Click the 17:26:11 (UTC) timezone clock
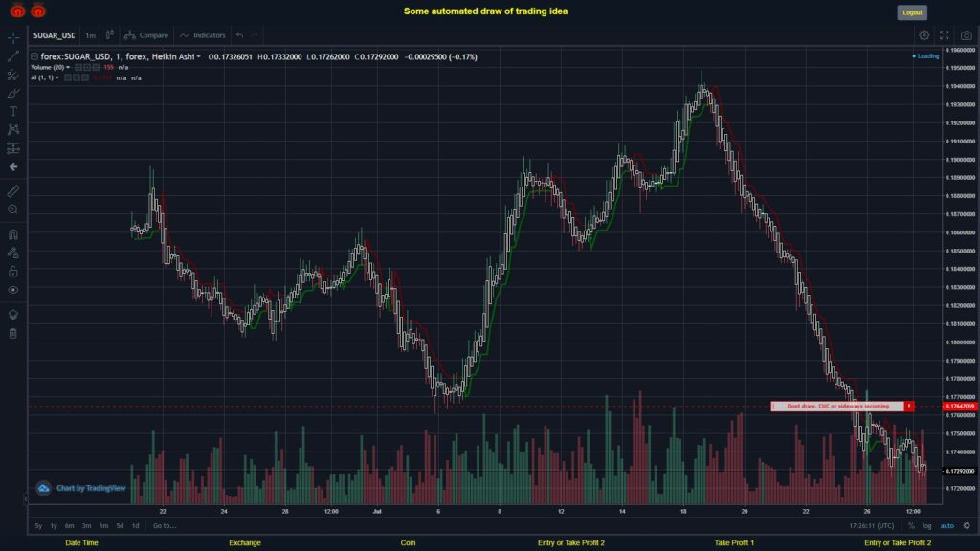The width and height of the screenshot is (980, 551). tap(871, 526)
